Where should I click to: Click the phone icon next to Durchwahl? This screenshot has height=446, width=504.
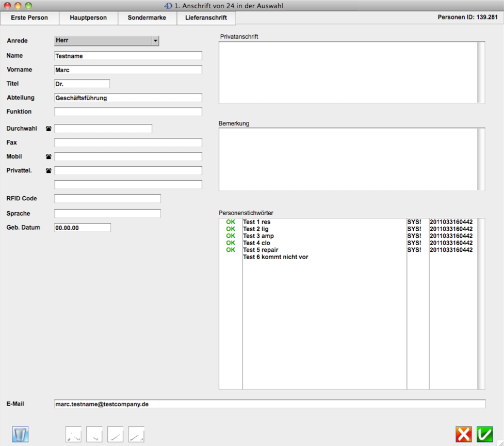click(x=48, y=129)
